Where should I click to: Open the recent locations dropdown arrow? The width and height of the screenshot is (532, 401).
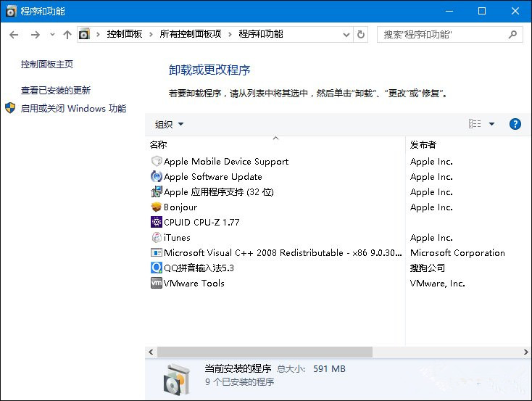tap(51, 34)
